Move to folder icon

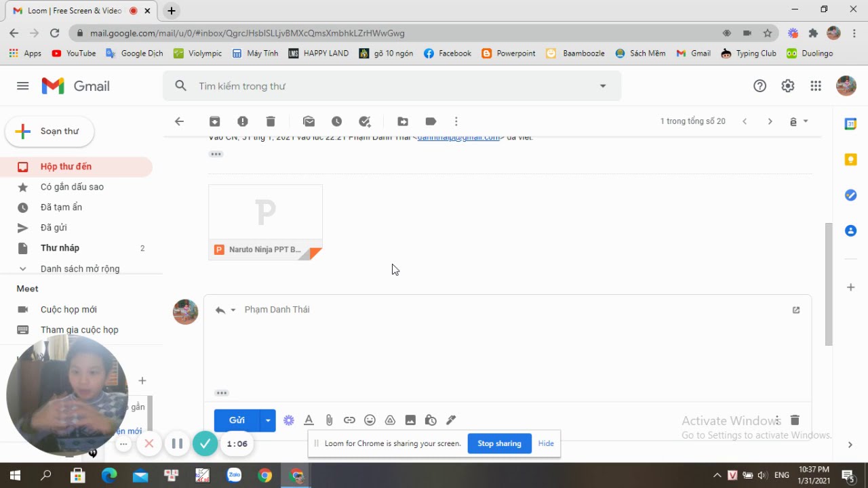click(x=403, y=121)
